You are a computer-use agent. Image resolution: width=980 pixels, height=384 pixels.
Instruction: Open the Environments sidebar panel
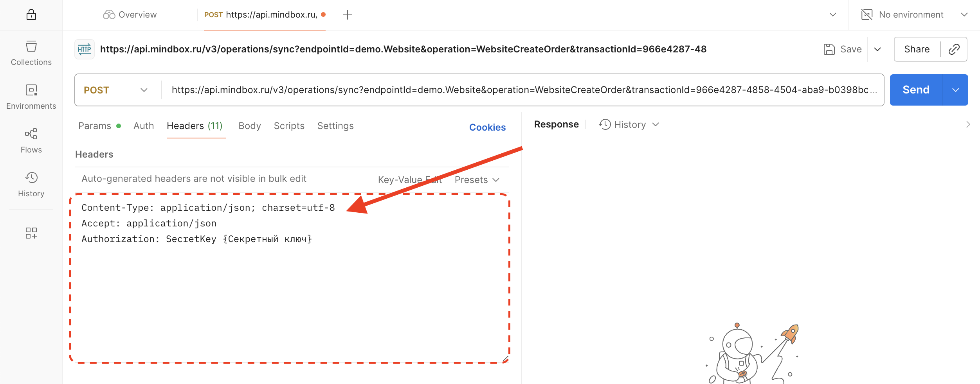click(x=31, y=96)
